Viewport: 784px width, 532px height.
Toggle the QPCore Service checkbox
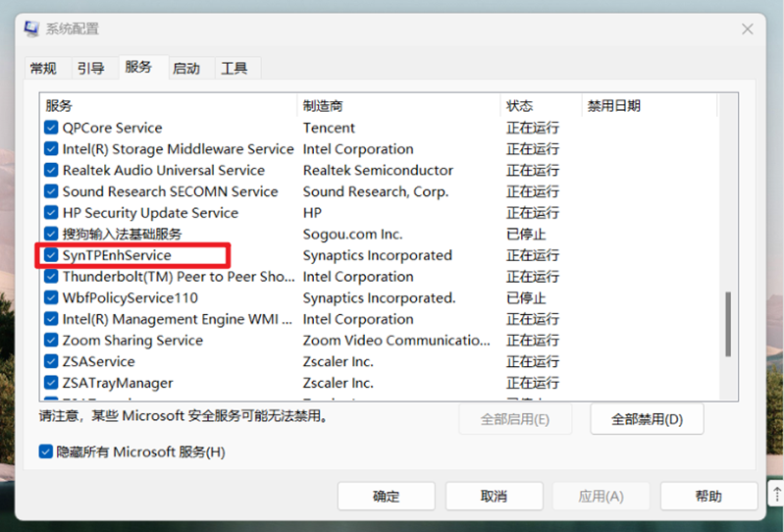click(x=51, y=128)
